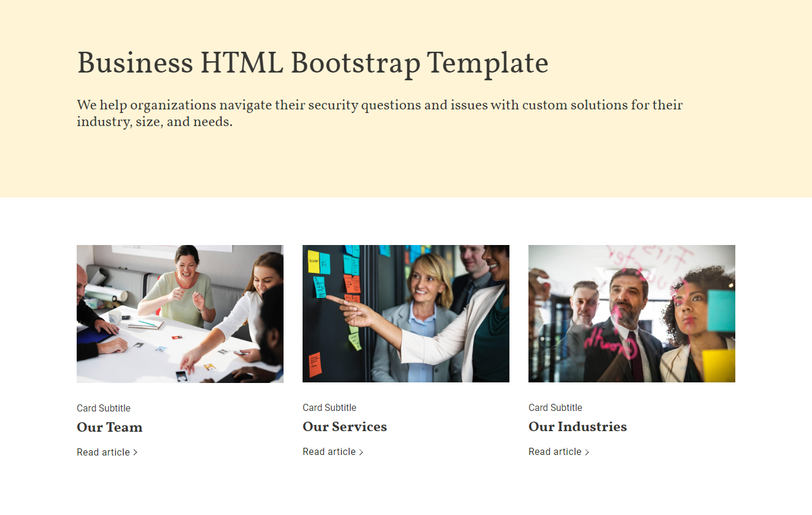Click the hero paragraph about security questions
This screenshot has width=812, height=515.
click(x=379, y=114)
